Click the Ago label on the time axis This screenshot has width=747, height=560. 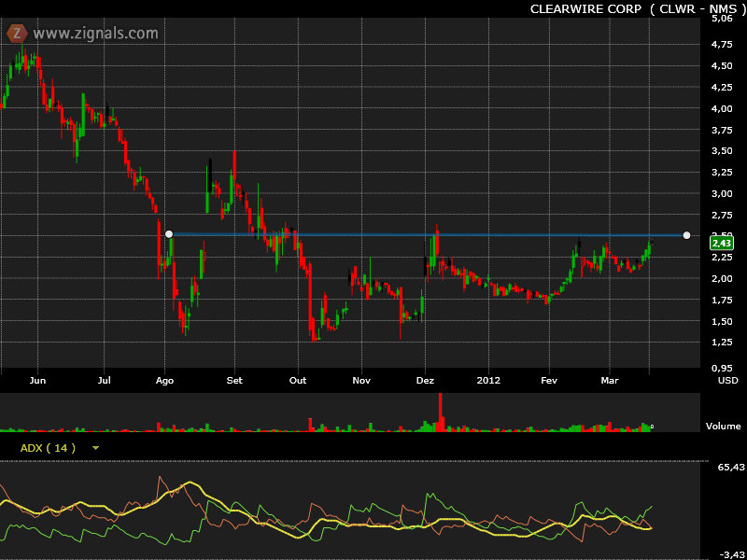[x=165, y=381]
